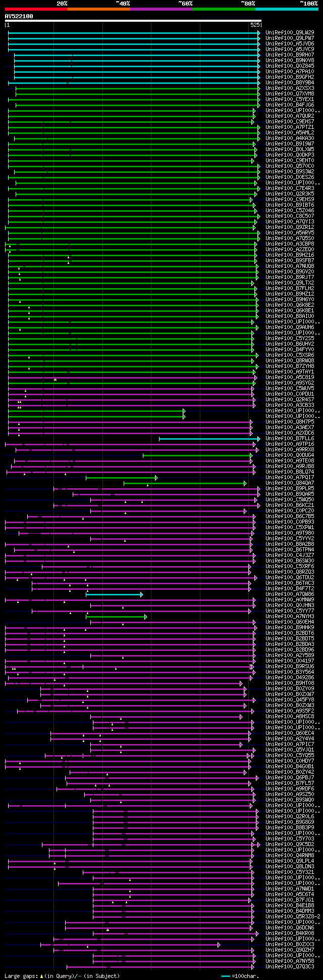Select the UniRef100_Q6K8E2 label
Image resolution: width=323 pixels, height=980 pixels.
coord(290,305)
